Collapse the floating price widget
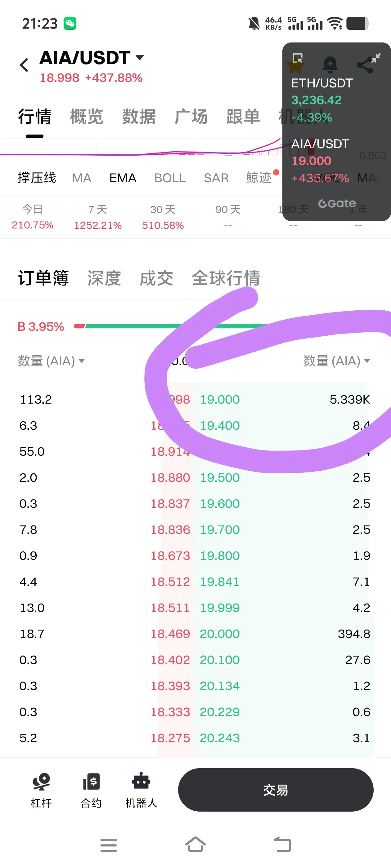This screenshot has height=868, width=391. [x=376, y=58]
